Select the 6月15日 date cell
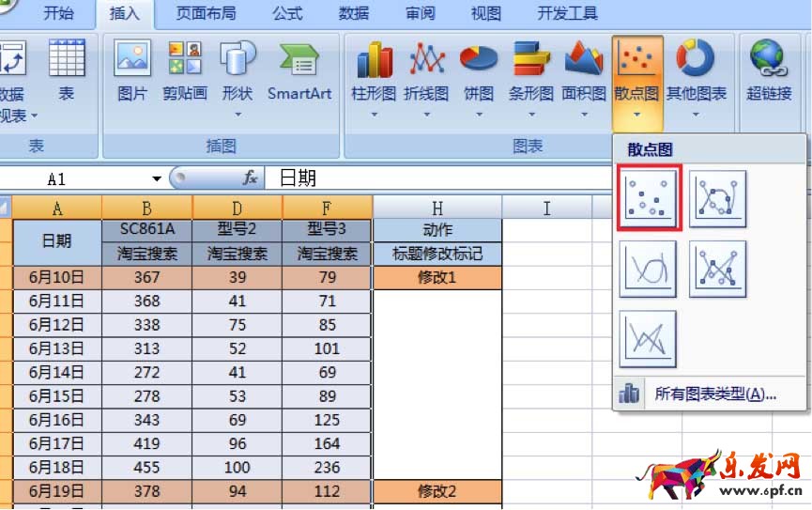The width and height of the screenshot is (812, 510). coord(57,396)
